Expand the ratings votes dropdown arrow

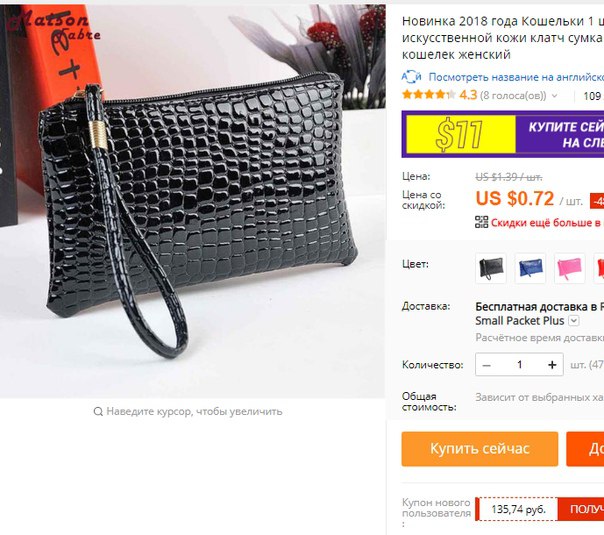[554, 96]
